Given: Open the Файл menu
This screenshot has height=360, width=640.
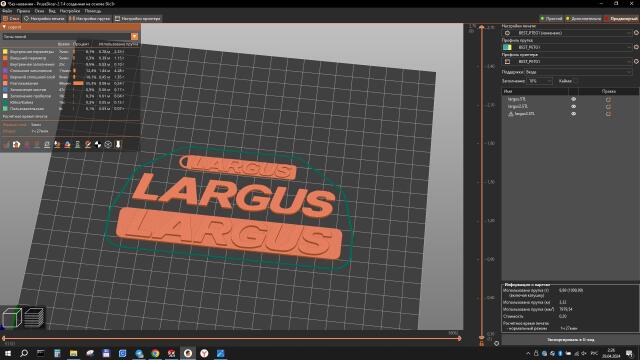Looking at the screenshot, I should (7, 11).
